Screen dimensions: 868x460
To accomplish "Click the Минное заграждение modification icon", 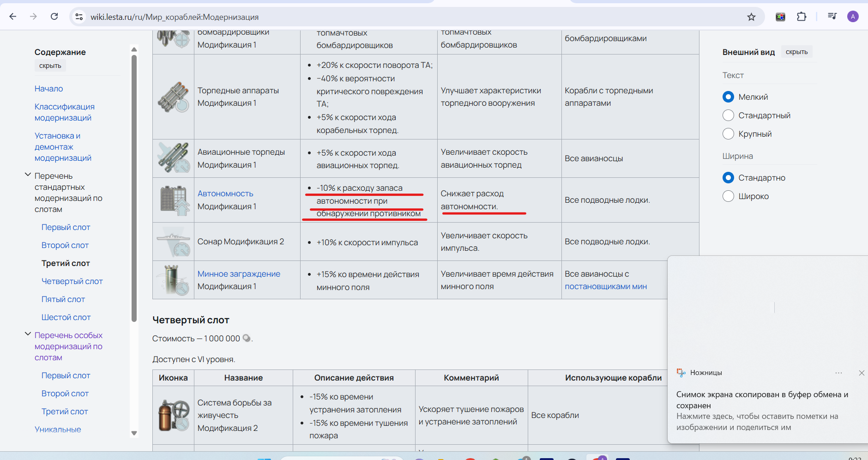I will click(x=173, y=280).
